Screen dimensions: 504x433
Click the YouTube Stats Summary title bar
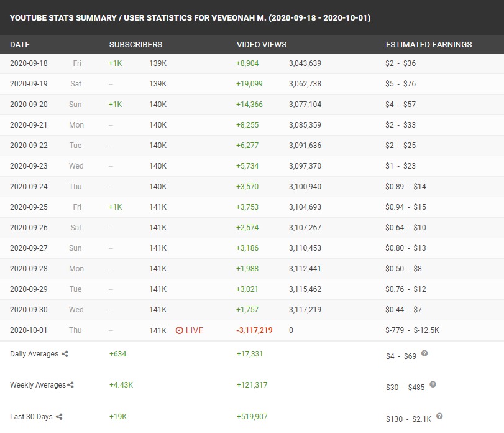(190, 17)
